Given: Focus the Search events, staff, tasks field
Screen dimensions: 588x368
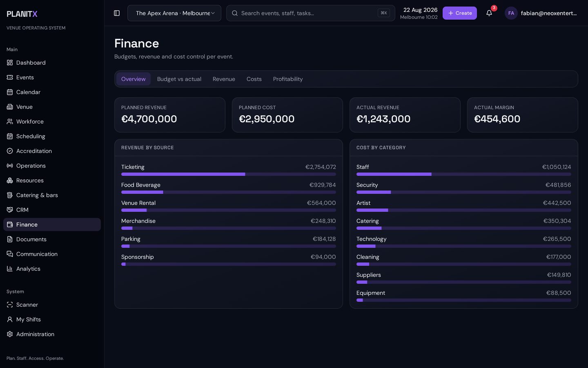Looking at the screenshot, I should click(x=310, y=13).
